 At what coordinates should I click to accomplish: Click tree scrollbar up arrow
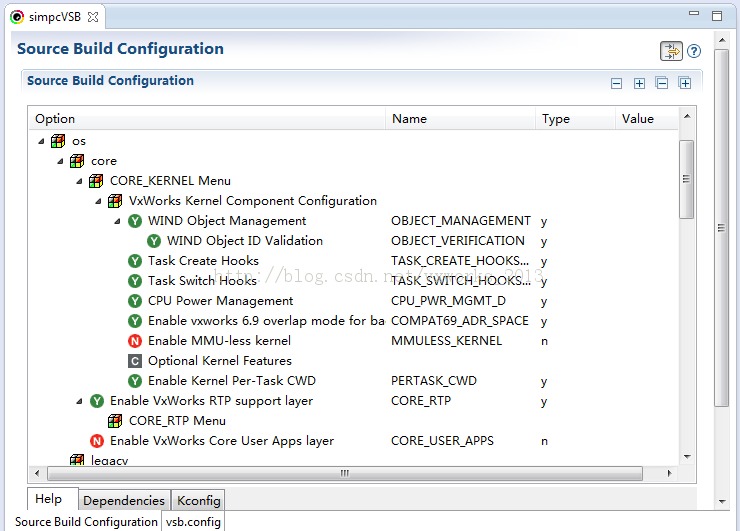687,116
